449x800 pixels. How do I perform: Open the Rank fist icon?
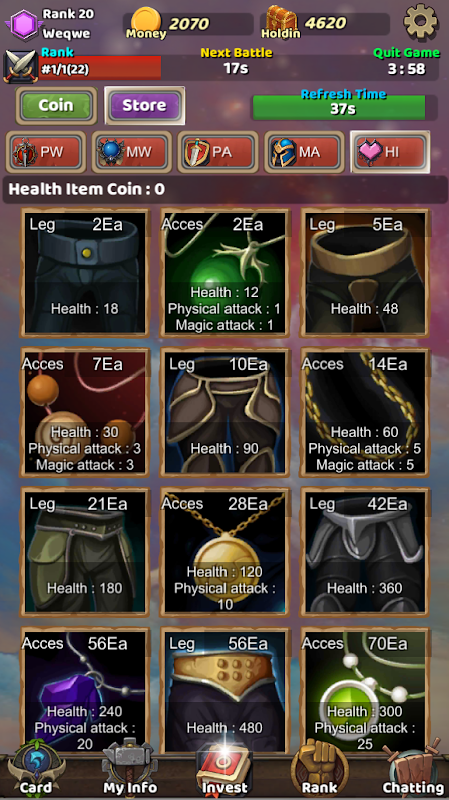tap(319, 769)
